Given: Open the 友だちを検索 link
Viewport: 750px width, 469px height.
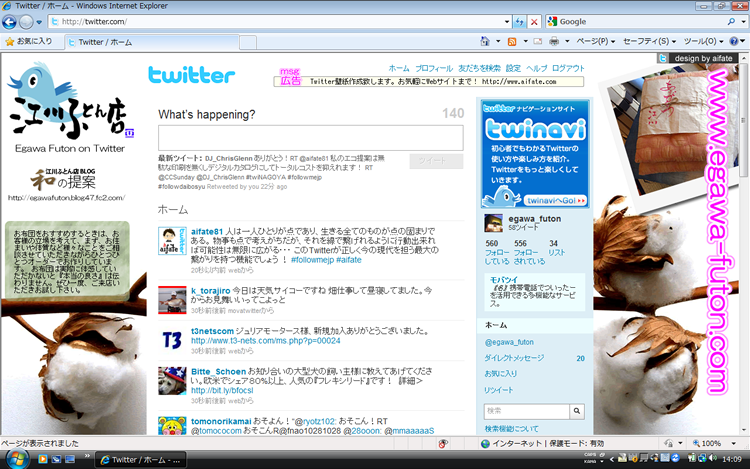Looking at the screenshot, I should point(479,68).
